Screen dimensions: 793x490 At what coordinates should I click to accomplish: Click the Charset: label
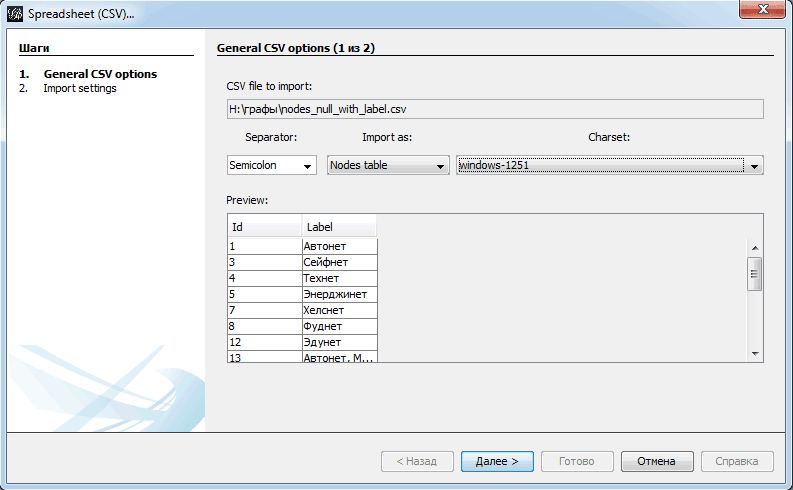coord(609,137)
